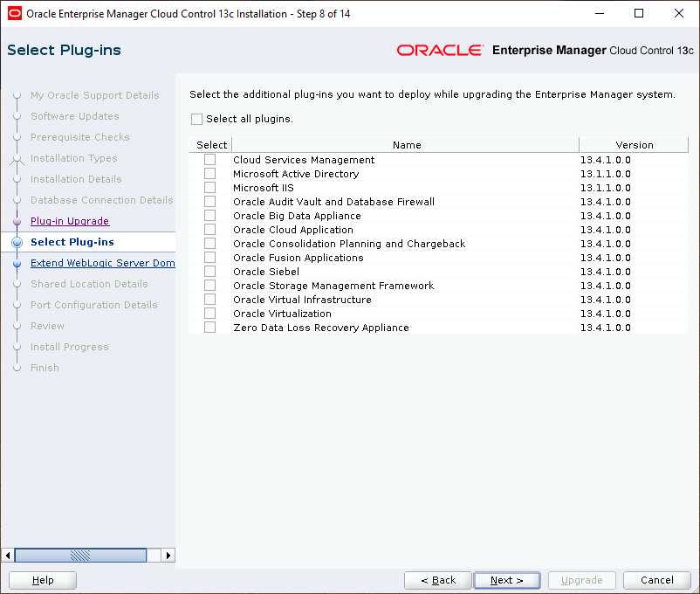This screenshot has width=700, height=594.
Task: Click the Select Plug-ins step bullet icon
Action: coord(17,242)
